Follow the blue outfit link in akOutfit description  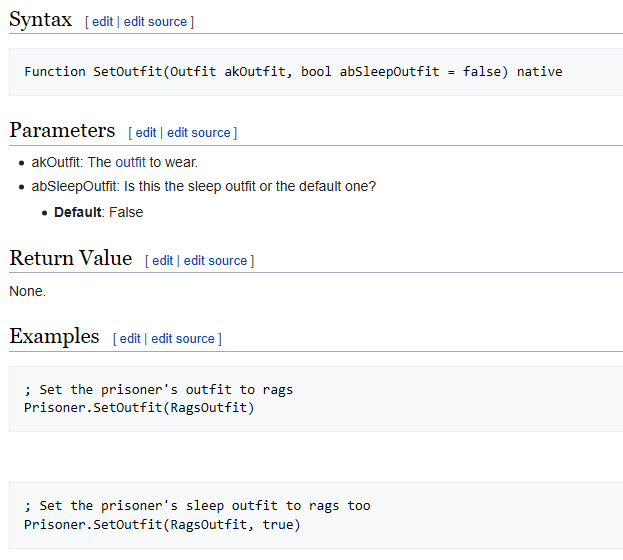[x=130, y=162]
